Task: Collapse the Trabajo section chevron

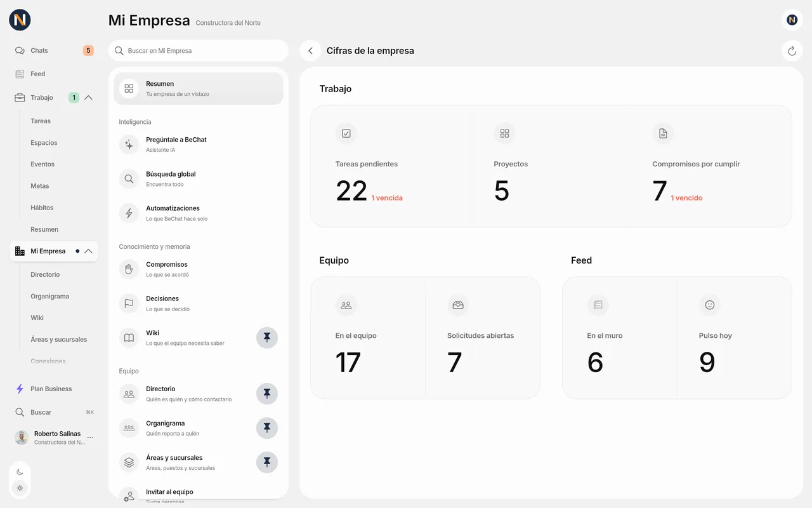Action: pos(88,98)
